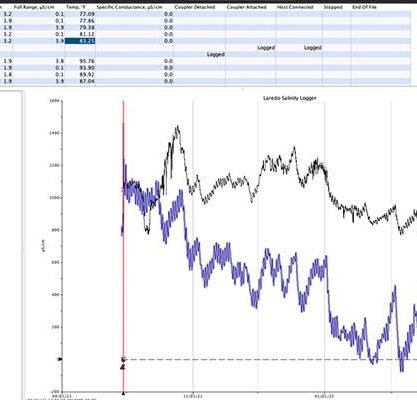Select the temperature cell 89.92
The height and width of the screenshot is (400, 417).
click(x=80, y=74)
